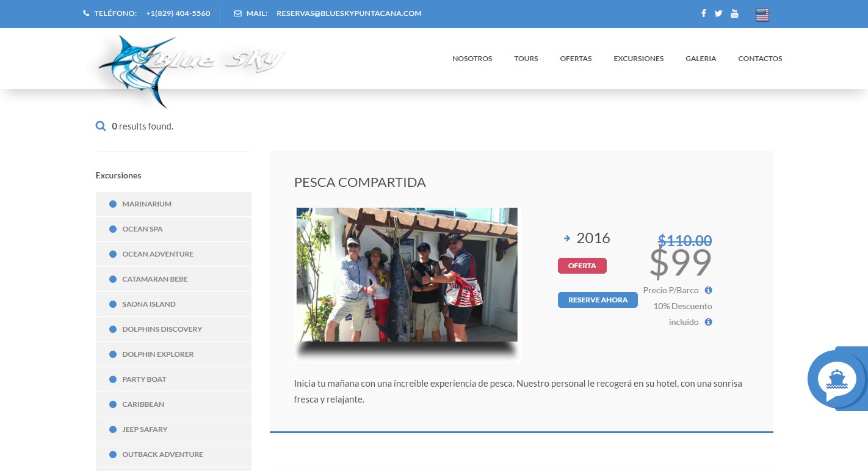Click the red OFERTA badge
The height and width of the screenshot is (471, 868).
pyautogui.click(x=582, y=266)
